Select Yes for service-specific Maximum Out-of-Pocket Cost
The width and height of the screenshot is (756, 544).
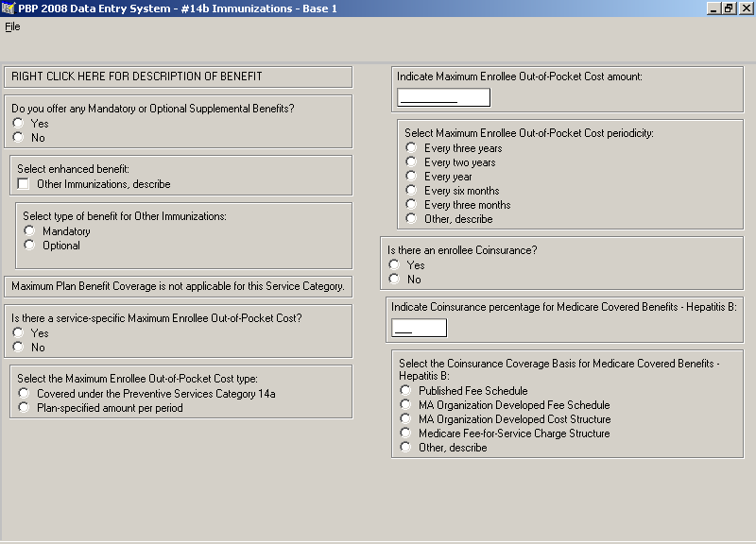18,333
